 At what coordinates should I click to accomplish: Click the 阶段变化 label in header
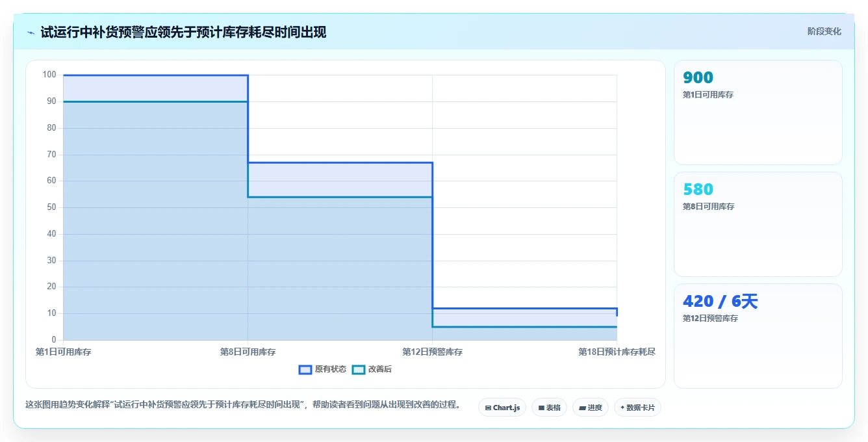pyautogui.click(x=824, y=31)
